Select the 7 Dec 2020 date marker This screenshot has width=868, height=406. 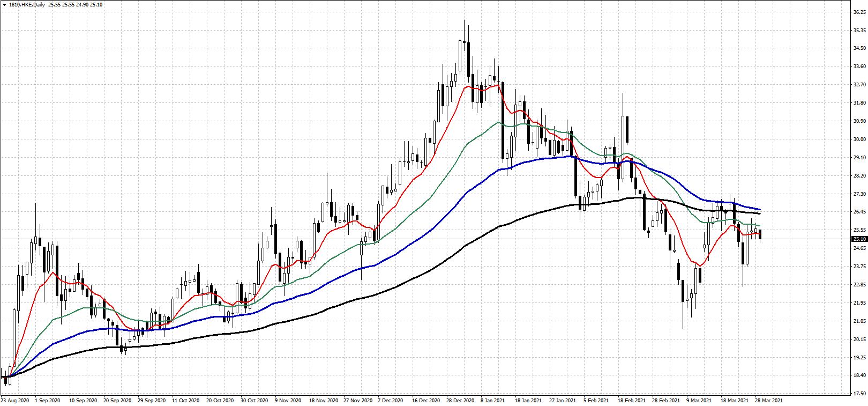pyautogui.click(x=391, y=401)
